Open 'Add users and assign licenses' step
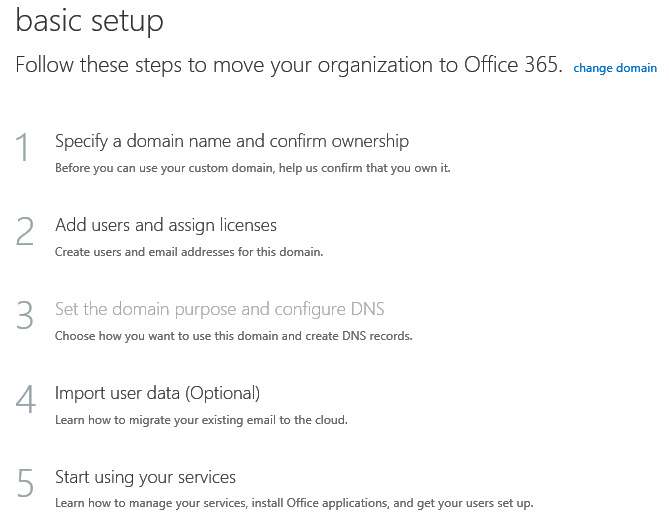 tap(165, 225)
